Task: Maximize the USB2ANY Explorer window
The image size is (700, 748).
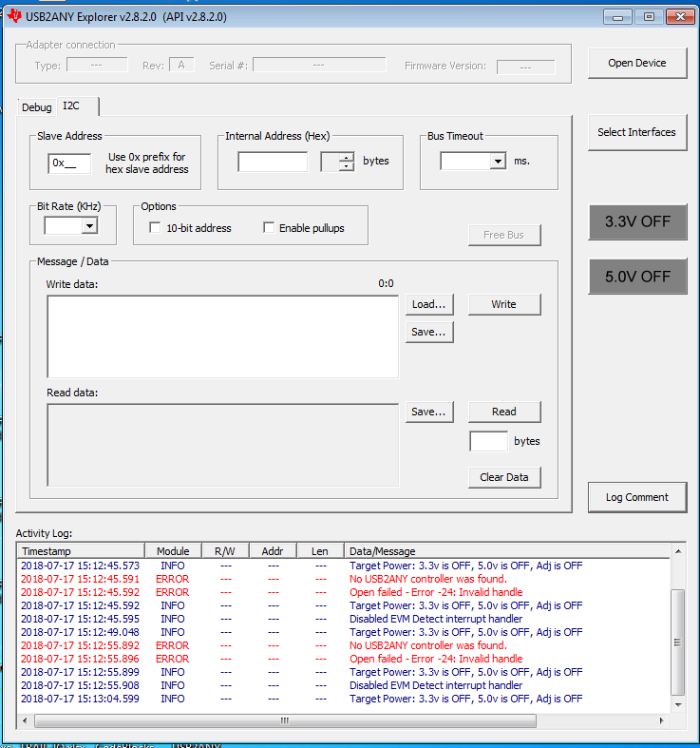Action: (x=649, y=17)
